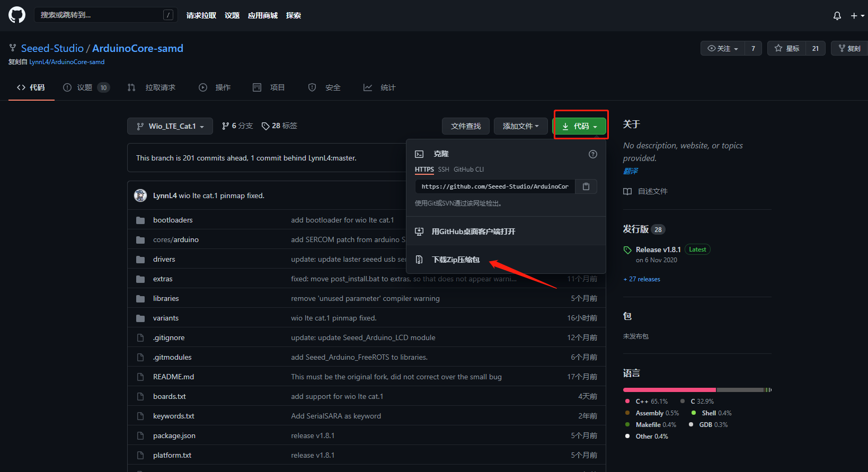Click the zip file icon for download
The width and height of the screenshot is (868, 472).
click(419, 260)
